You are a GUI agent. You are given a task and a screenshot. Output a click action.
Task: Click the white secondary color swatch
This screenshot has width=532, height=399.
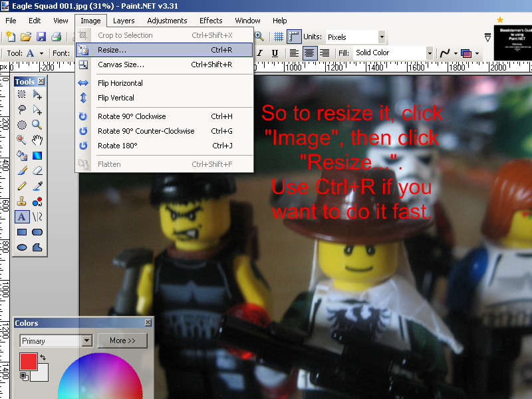pyautogui.click(x=42, y=374)
